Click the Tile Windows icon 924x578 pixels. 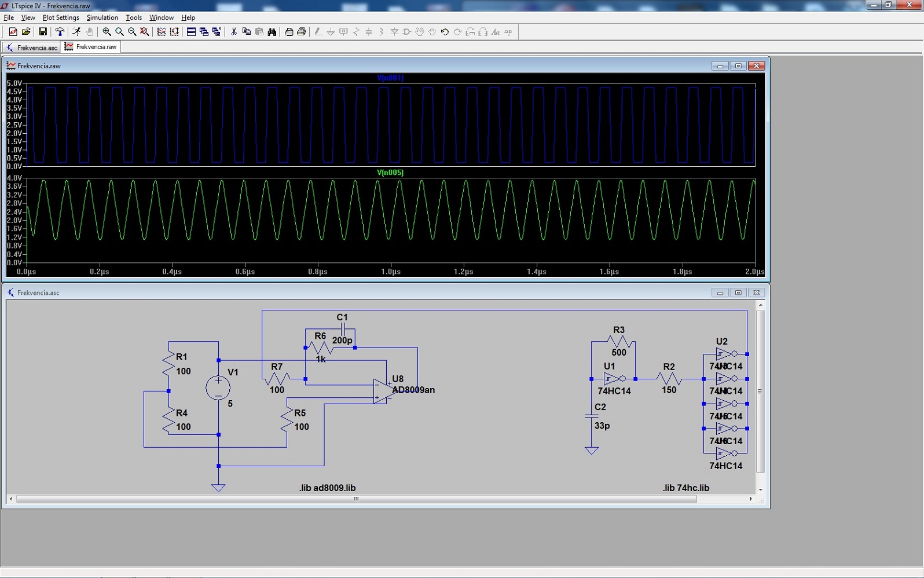tap(191, 32)
